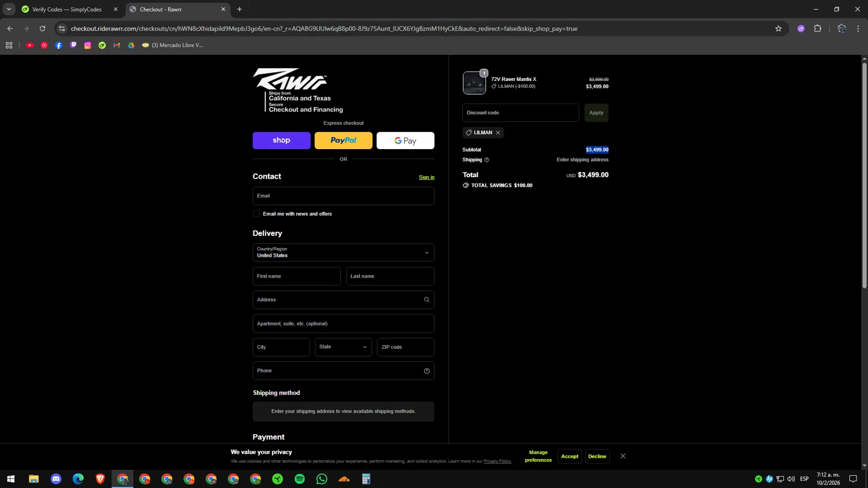
Task: Expand the Country/Region dropdown
Action: click(344, 253)
